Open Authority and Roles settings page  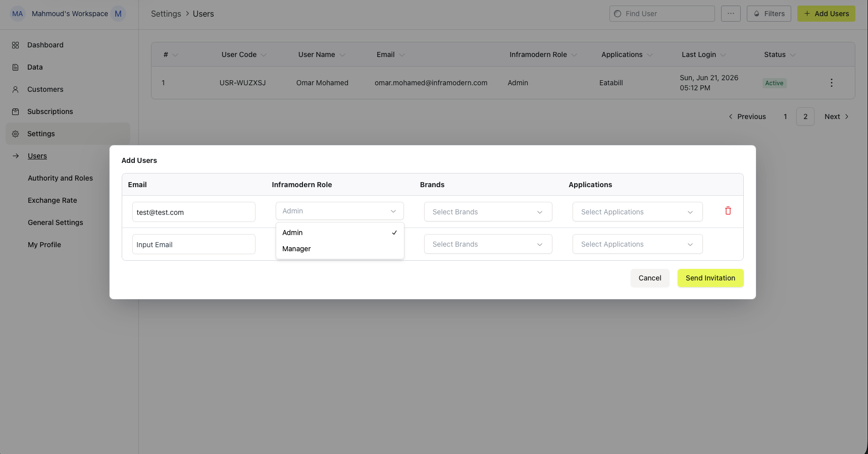pyautogui.click(x=60, y=178)
